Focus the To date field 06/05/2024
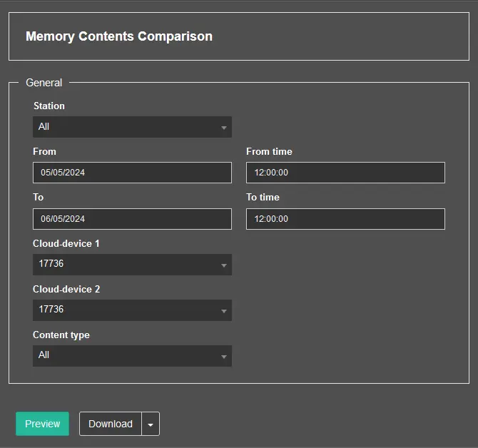Screen dimensions: 478x448 pos(132,219)
